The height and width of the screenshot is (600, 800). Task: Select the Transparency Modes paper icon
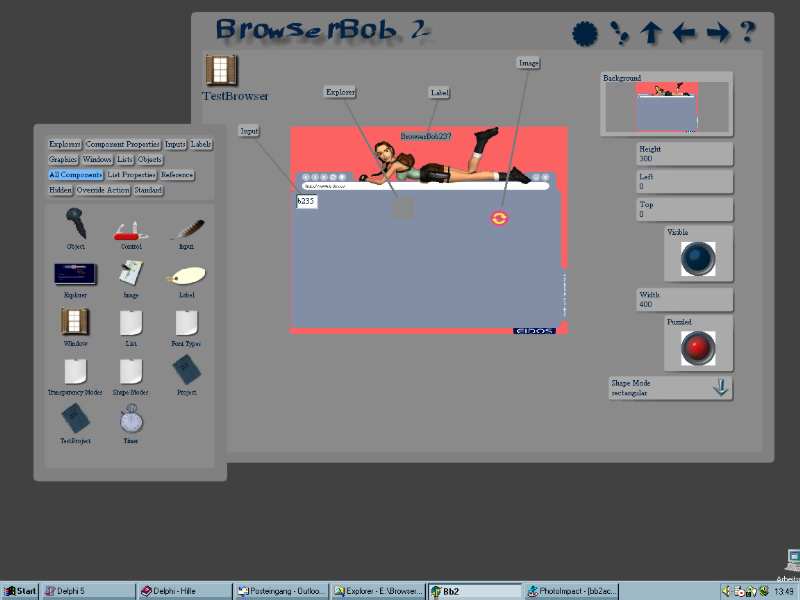tap(76, 371)
